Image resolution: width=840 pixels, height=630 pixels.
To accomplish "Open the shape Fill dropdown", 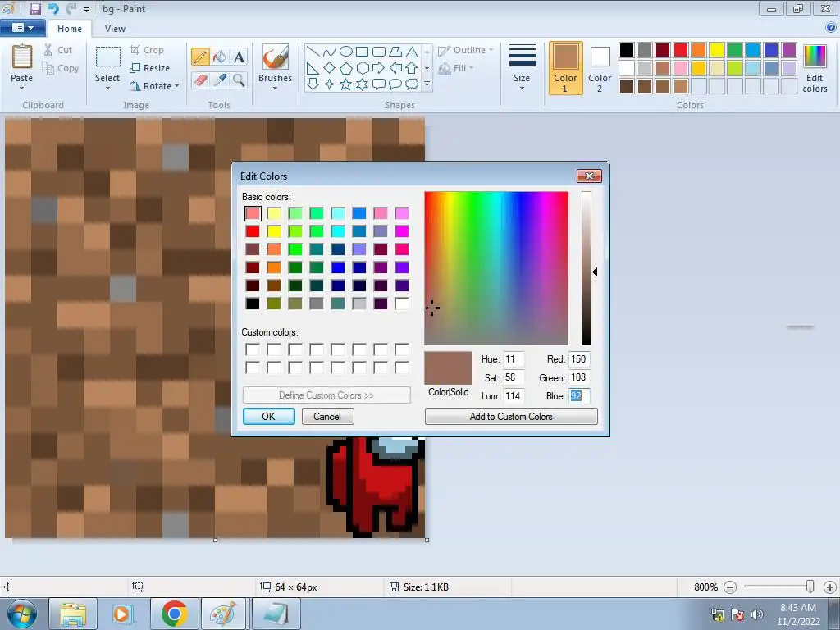I will (456, 68).
